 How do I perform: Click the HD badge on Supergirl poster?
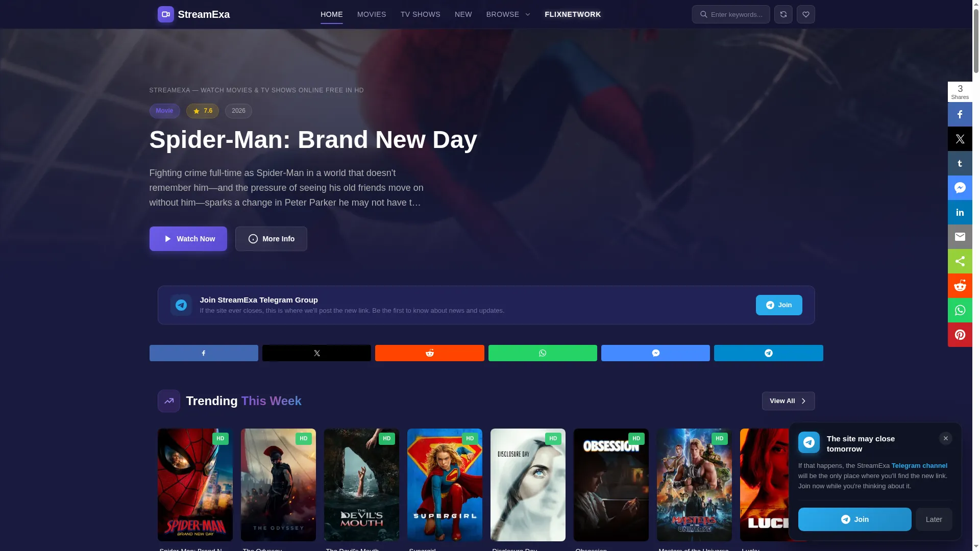click(470, 439)
